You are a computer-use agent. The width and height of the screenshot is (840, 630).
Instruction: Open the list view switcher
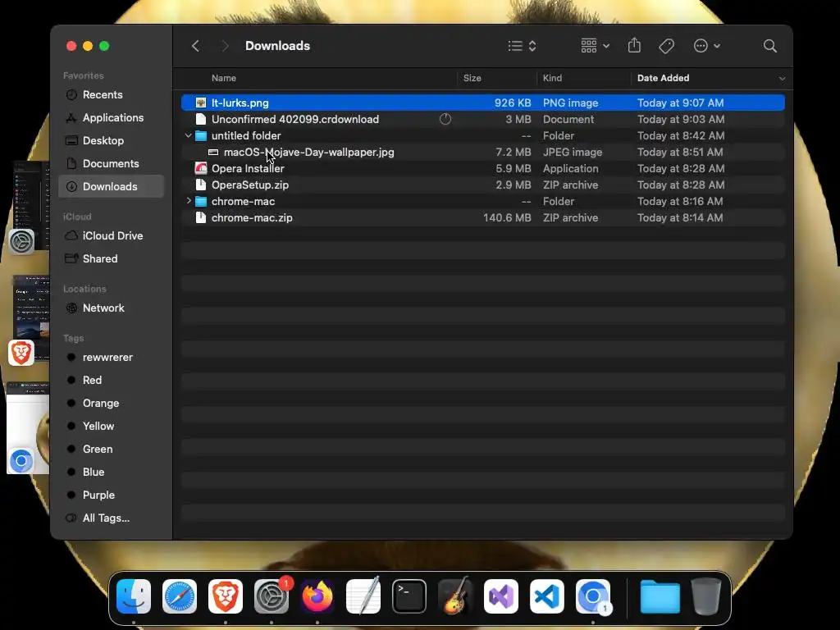522,46
